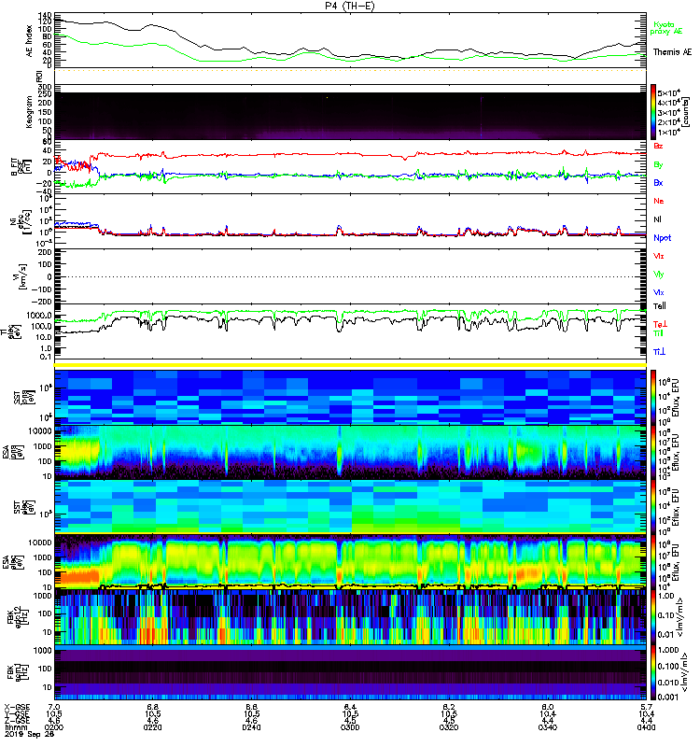Select the black "Ni" legend label
This screenshot has width=700, height=747.
[658, 219]
